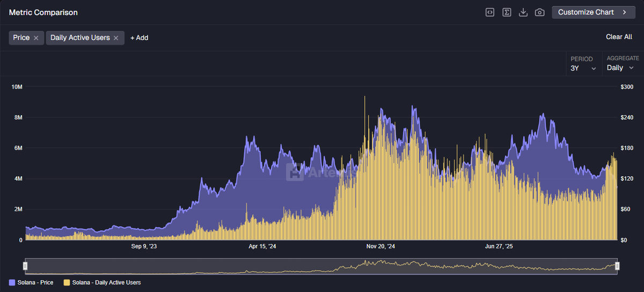Viewport: 644px width, 292px height.
Task: Open Customize Chart panel
Action: coord(594,12)
